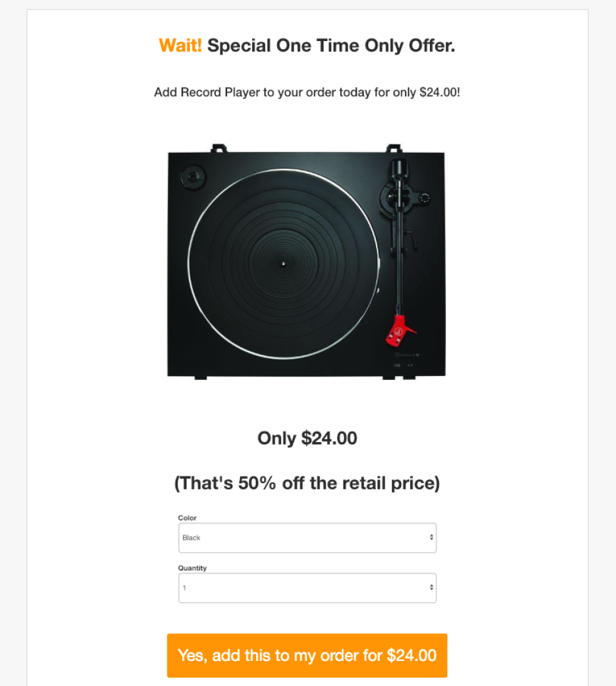
Task: Expand the Color selector showing Black
Action: (307, 538)
